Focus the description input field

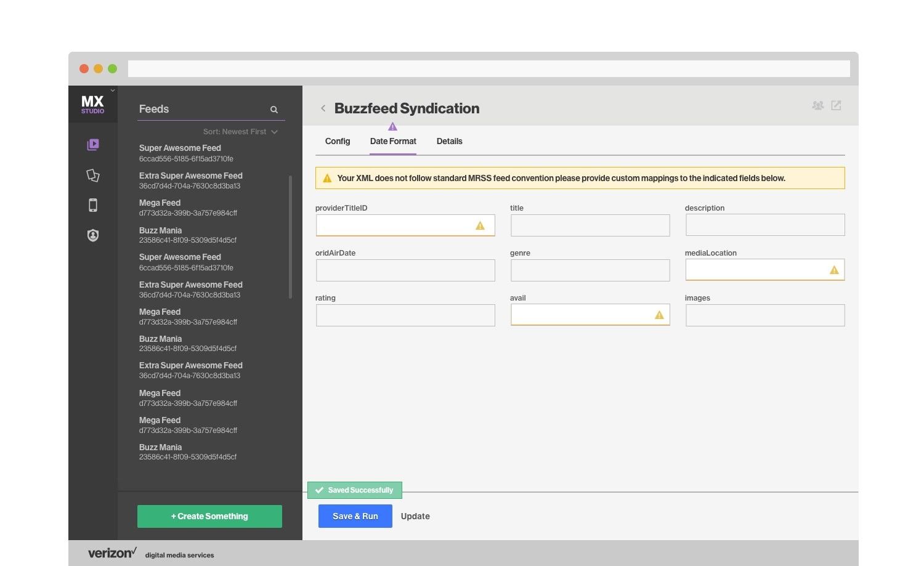(x=765, y=225)
